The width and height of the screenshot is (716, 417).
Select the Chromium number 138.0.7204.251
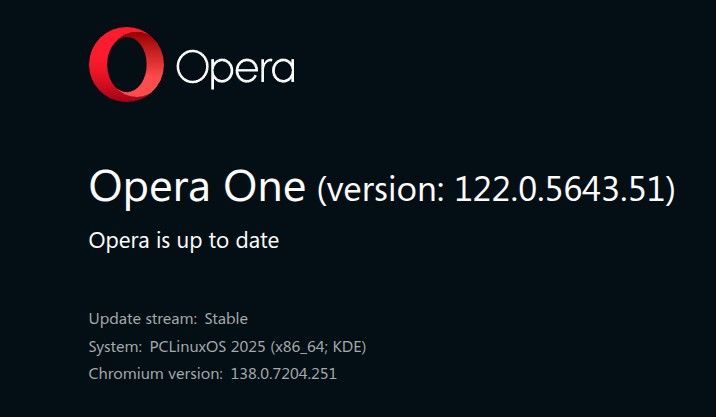click(x=284, y=374)
